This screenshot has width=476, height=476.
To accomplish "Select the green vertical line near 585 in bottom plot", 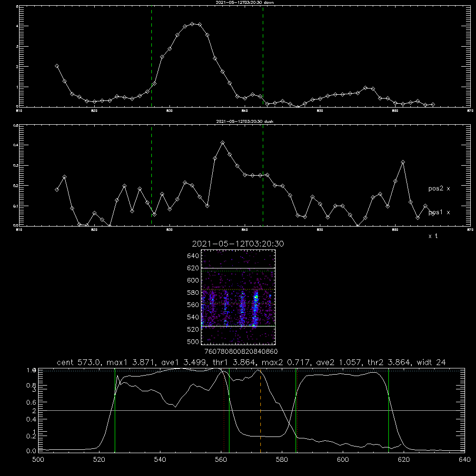I will 296,410.
